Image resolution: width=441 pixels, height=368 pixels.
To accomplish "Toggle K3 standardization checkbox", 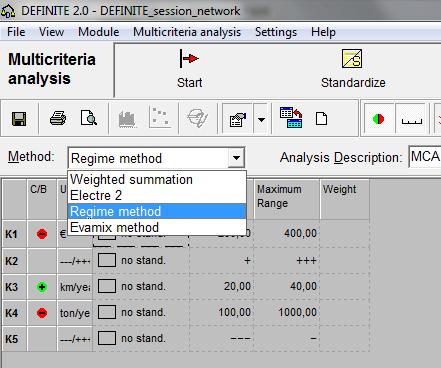I will click(107, 286).
